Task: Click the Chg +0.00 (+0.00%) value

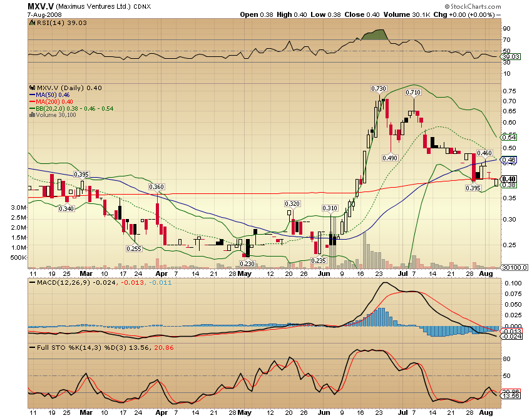Action: tap(464, 14)
